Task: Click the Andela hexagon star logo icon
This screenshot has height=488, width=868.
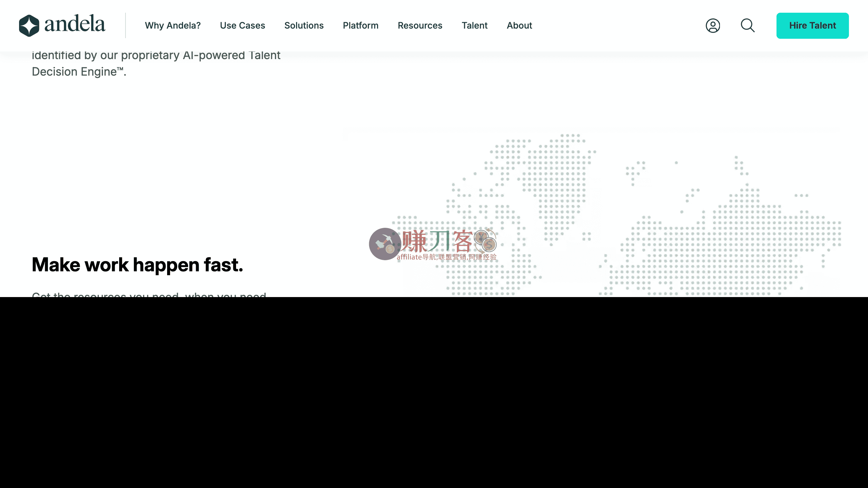Action: [x=29, y=26]
